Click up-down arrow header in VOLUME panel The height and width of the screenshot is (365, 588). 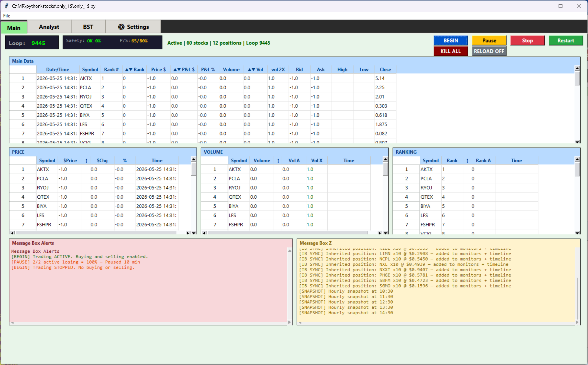pos(278,160)
